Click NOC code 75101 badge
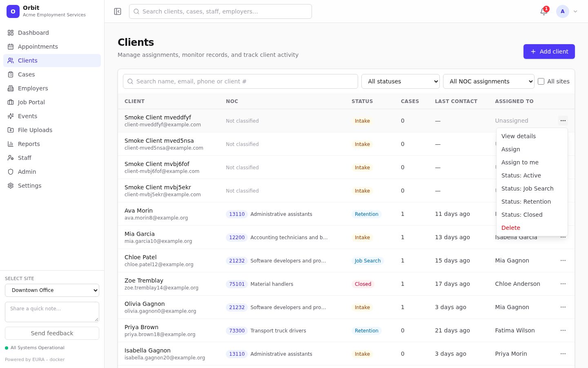588x368 pixels. pos(237,284)
